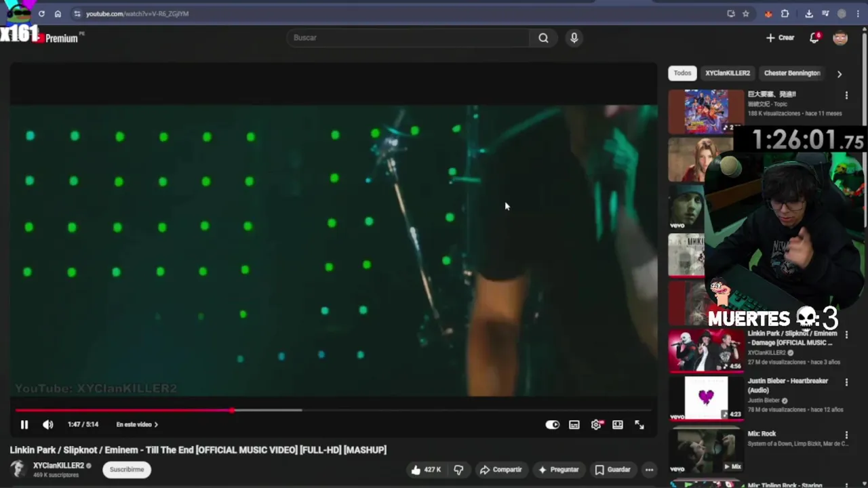Pause the video playback

point(24,425)
